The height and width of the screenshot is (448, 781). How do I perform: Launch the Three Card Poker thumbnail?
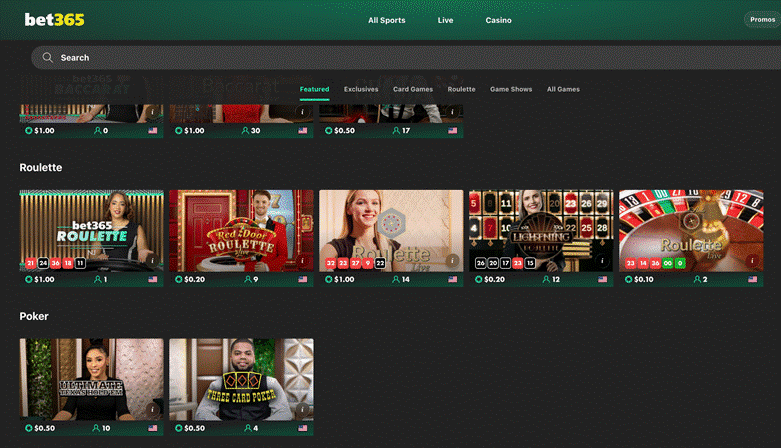241,379
